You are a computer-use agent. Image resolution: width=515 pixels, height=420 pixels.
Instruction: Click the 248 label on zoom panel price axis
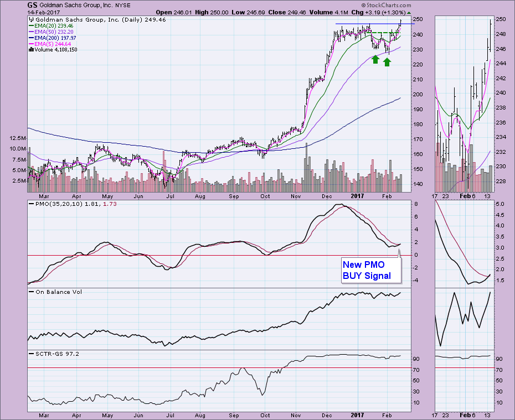click(501, 34)
